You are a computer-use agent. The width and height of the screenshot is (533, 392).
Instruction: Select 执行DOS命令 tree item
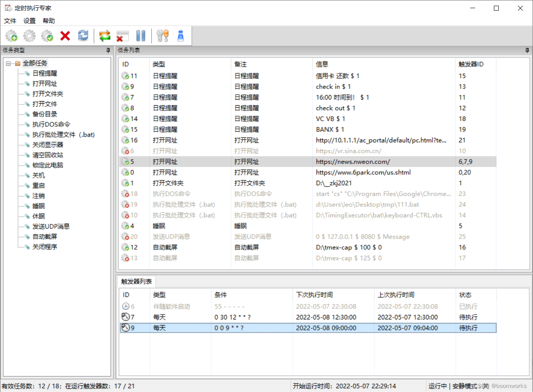[x=51, y=124]
